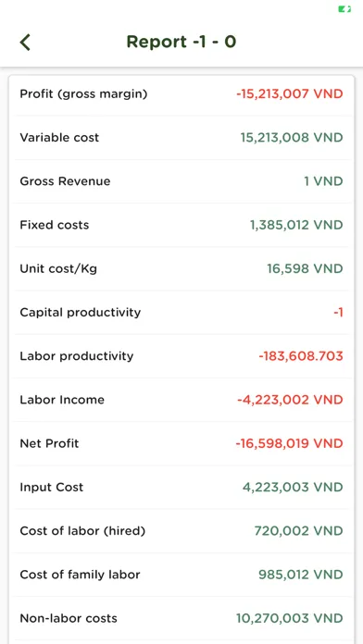Tap the Non-labor costs value 10,270,003 VND

coord(290,618)
